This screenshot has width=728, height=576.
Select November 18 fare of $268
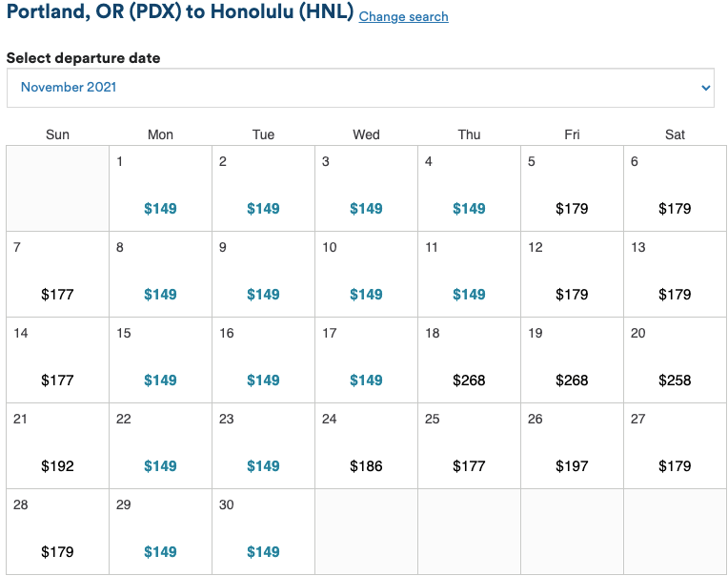pos(469,381)
